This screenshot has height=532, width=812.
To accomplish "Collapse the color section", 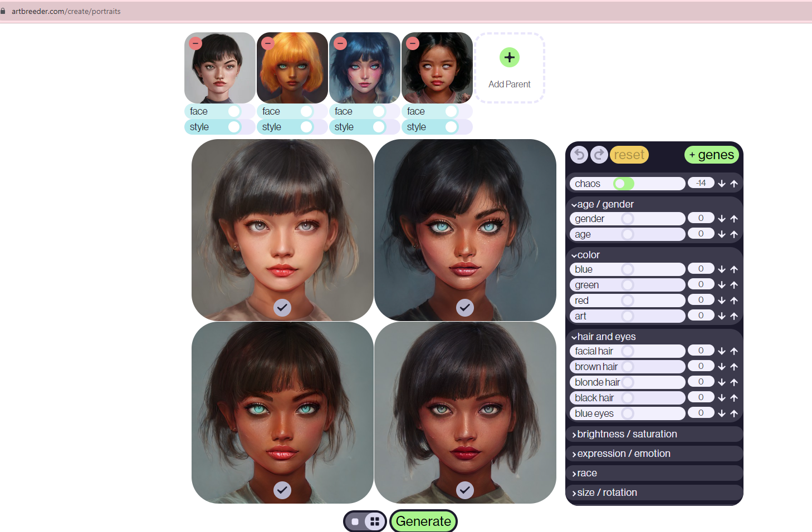I will pos(586,255).
